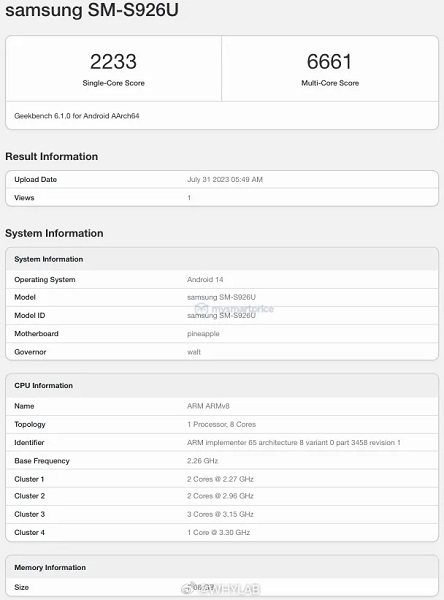
Task: Click the 6661 multi-core score
Action: coord(330,62)
